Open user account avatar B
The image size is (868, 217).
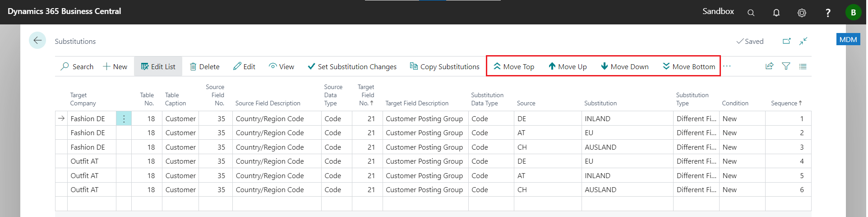[x=853, y=12]
